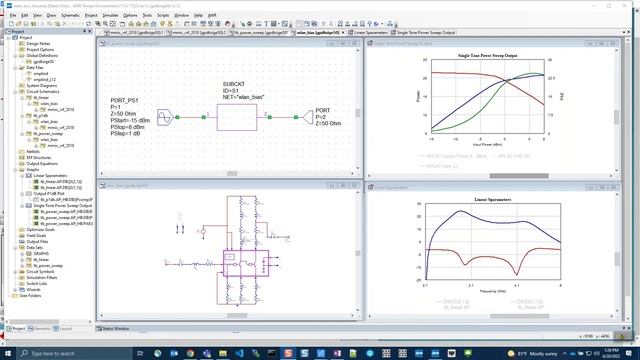The width and height of the screenshot is (640, 360).
Task: Collapse the Circuit Schematics tree node
Action: pyautogui.click(x=16, y=92)
